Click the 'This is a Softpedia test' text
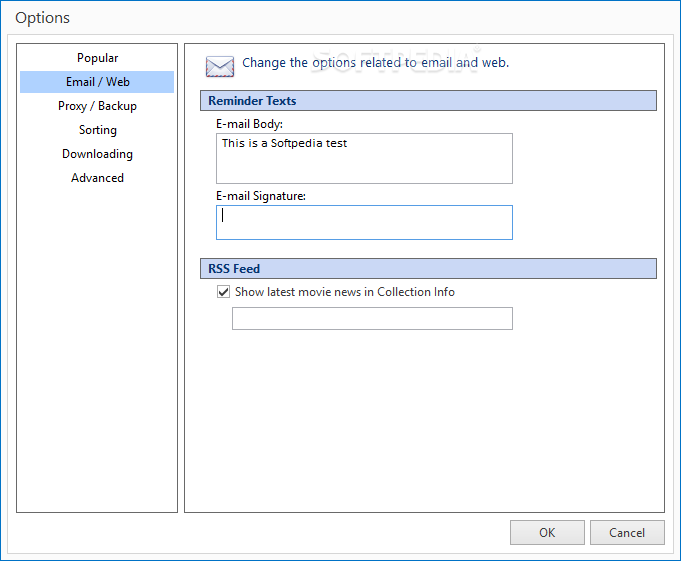Image resolution: width=681 pixels, height=561 pixels. 284,143
